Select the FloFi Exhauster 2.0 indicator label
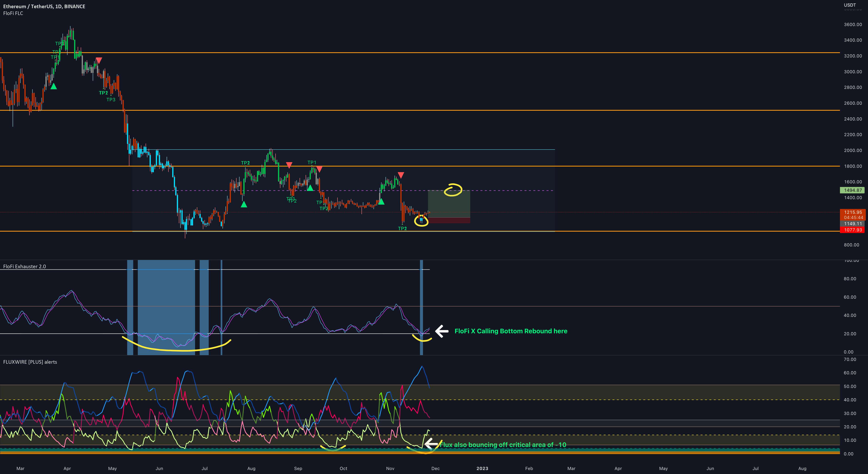868x474 pixels. [x=25, y=266]
